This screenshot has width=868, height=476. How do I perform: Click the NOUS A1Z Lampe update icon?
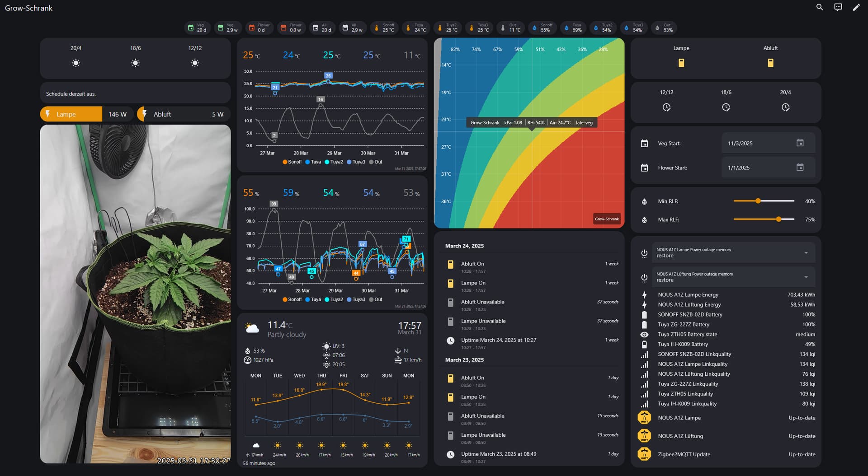tap(644, 418)
